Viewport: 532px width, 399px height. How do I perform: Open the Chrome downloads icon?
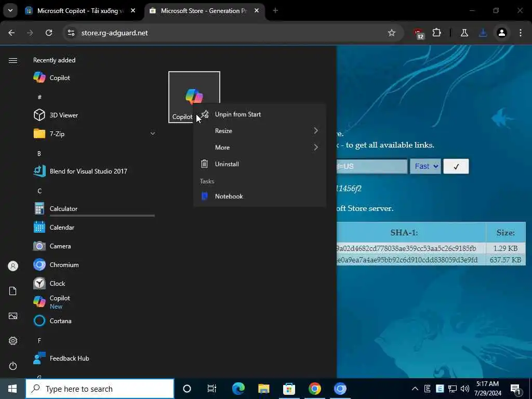(483, 33)
